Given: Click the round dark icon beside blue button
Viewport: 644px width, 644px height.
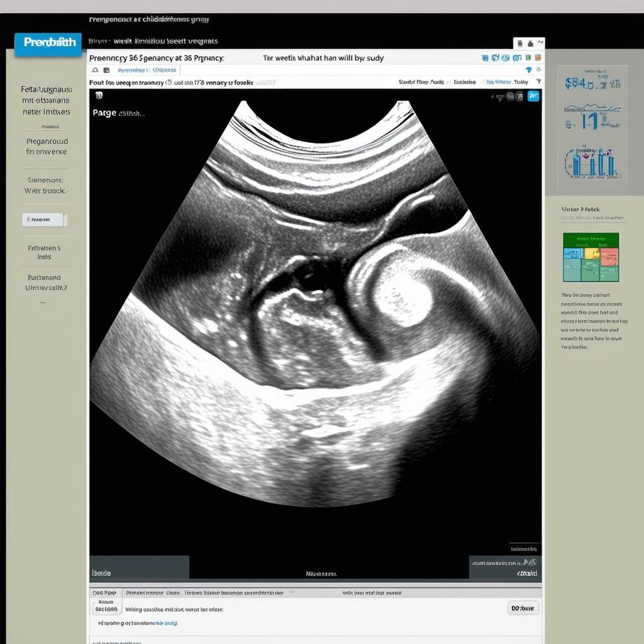Looking at the screenshot, I should pos(520,96).
